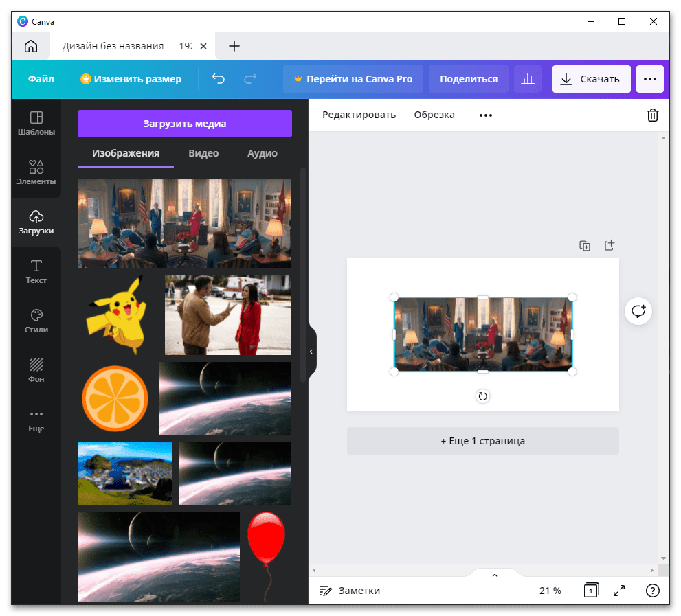Select the man and woman in red thumbnail
681x616 pixels.
pyautogui.click(x=228, y=315)
